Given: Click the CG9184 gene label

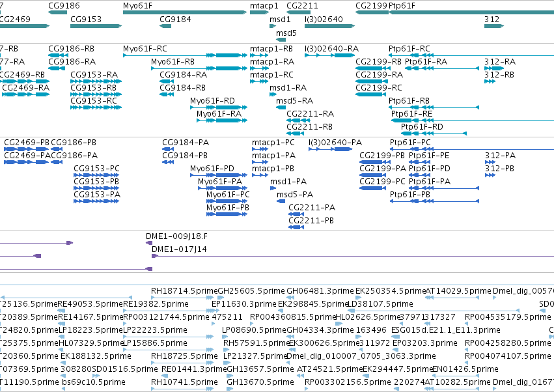Looking at the screenshot, I should (175, 19).
